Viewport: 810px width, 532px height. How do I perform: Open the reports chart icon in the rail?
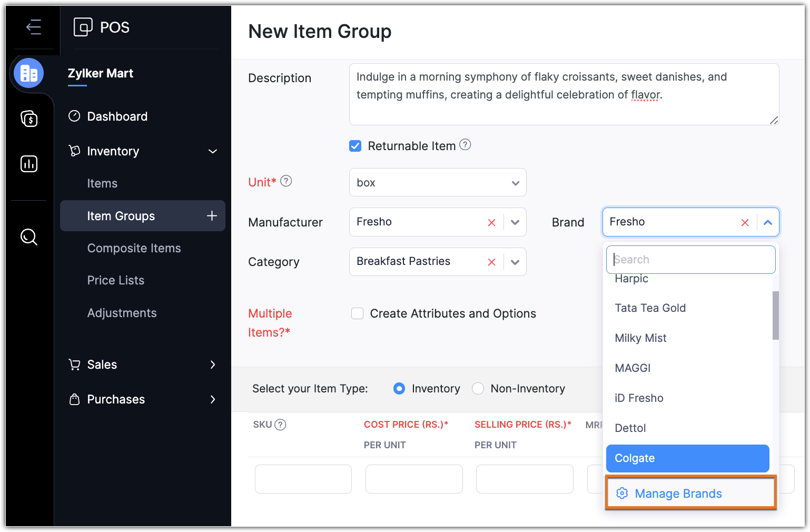pos(29,164)
